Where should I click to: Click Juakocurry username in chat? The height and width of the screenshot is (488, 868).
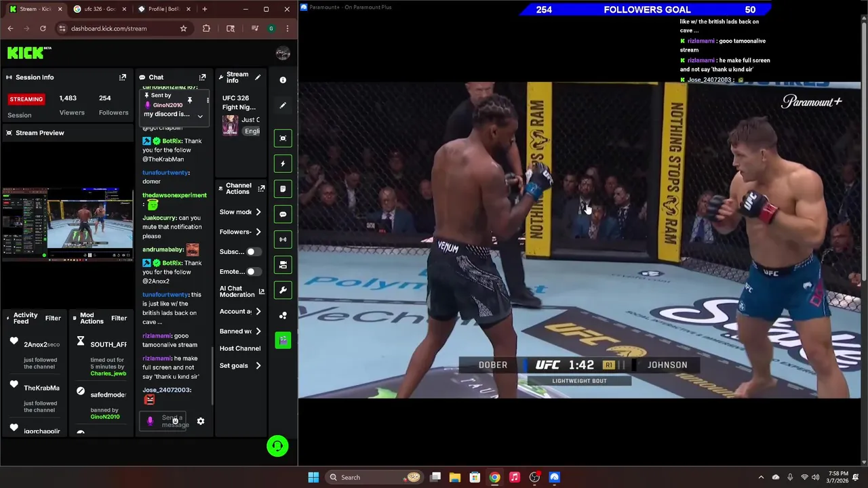coord(159,218)
